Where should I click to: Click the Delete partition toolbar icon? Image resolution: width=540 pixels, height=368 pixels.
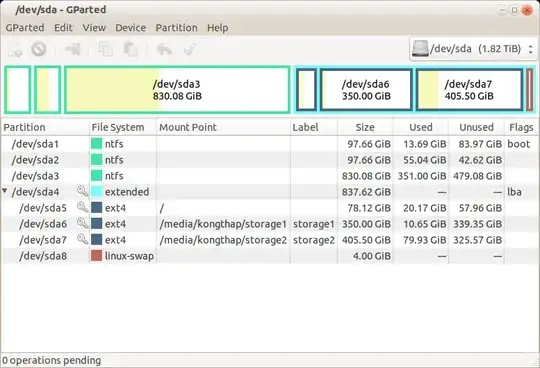39,49
